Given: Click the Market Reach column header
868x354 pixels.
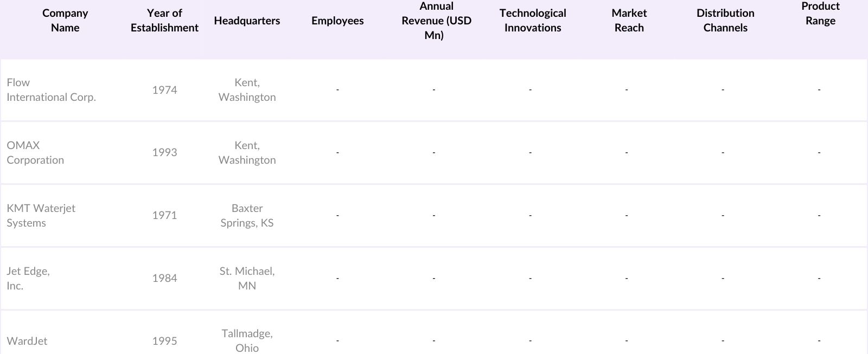Looking at the screenshot, I should [629, 21].
